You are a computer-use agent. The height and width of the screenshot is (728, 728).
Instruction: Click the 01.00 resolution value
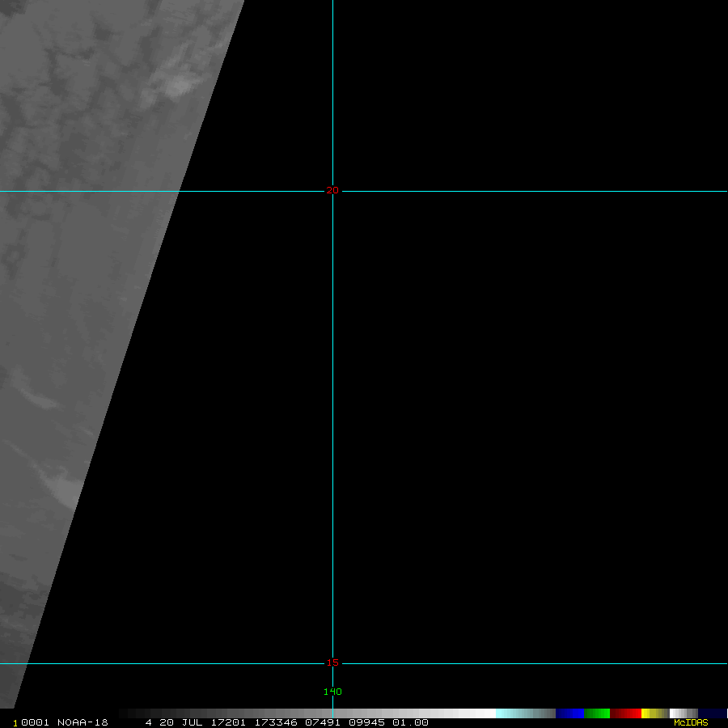click(x=410, y=722)
